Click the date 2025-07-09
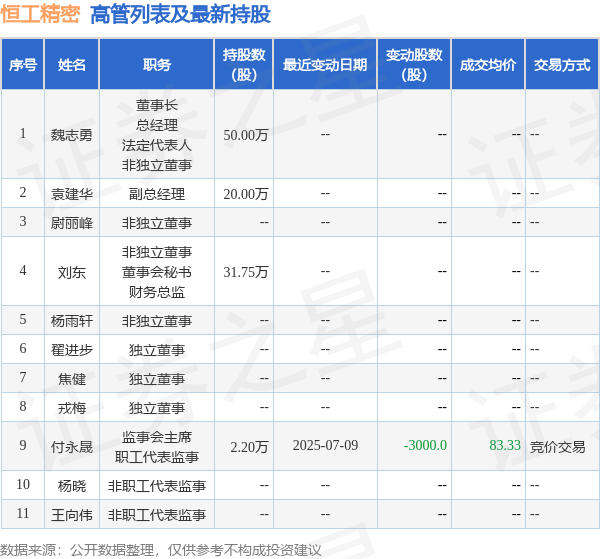This screenshot has height=559, width=600. point(325,445)
